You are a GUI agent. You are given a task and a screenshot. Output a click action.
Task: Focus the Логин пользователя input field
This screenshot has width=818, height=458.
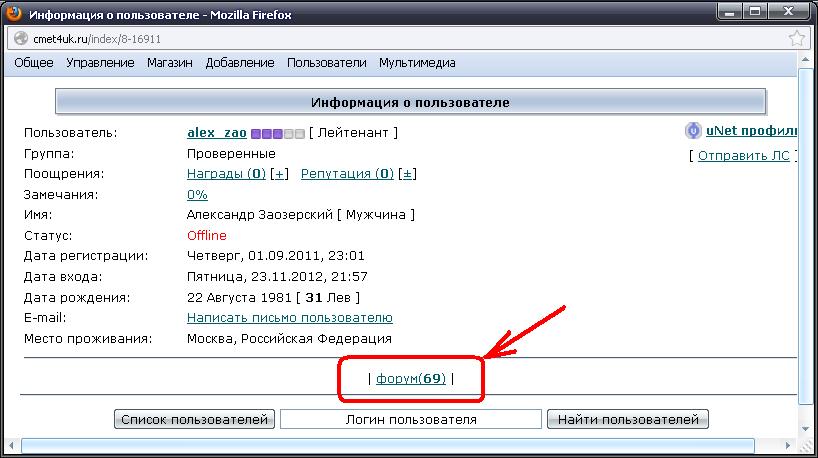pos(411,419)
